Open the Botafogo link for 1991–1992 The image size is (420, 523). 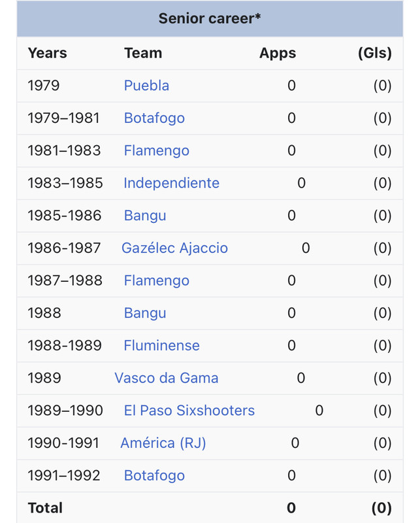[x=154, y=476]
